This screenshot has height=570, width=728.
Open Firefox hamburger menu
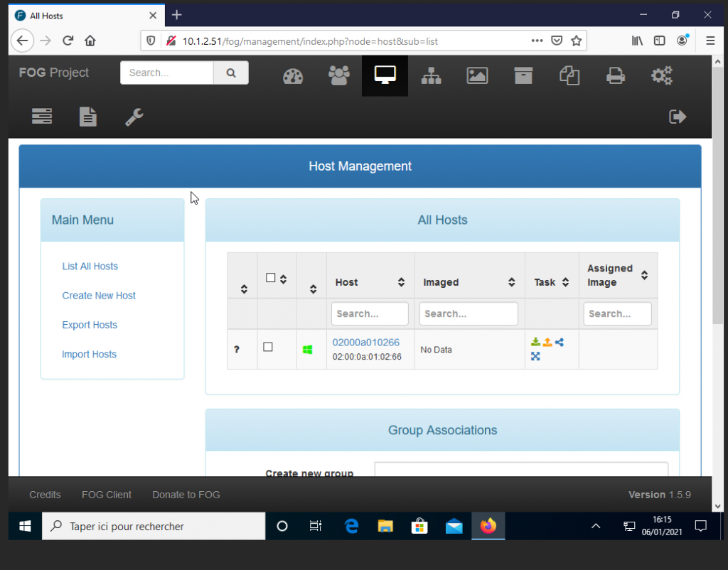[710, 41]
